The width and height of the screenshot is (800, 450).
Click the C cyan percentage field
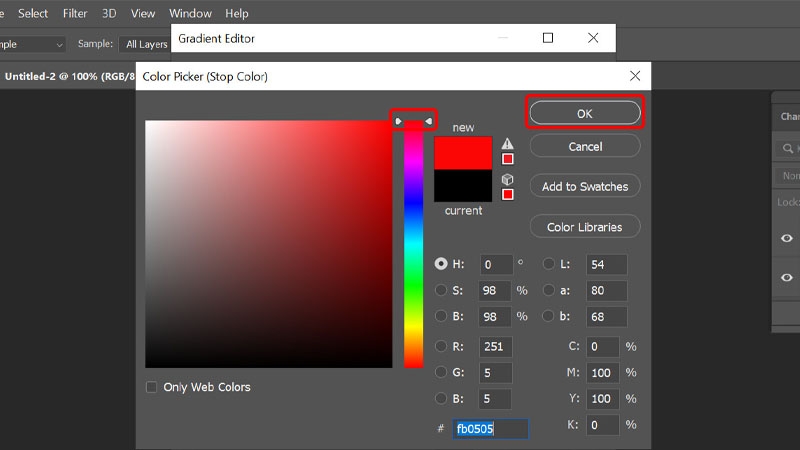pos(603,346)
